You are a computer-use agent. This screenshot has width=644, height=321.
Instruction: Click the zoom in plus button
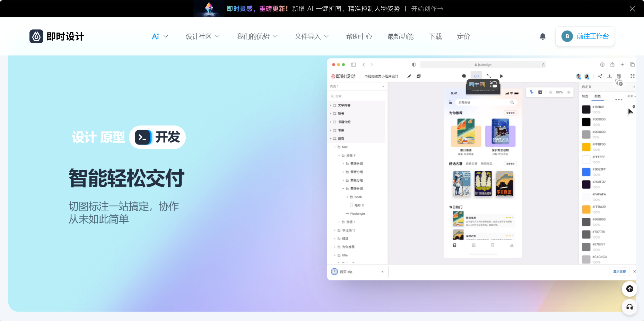point(568,92)
